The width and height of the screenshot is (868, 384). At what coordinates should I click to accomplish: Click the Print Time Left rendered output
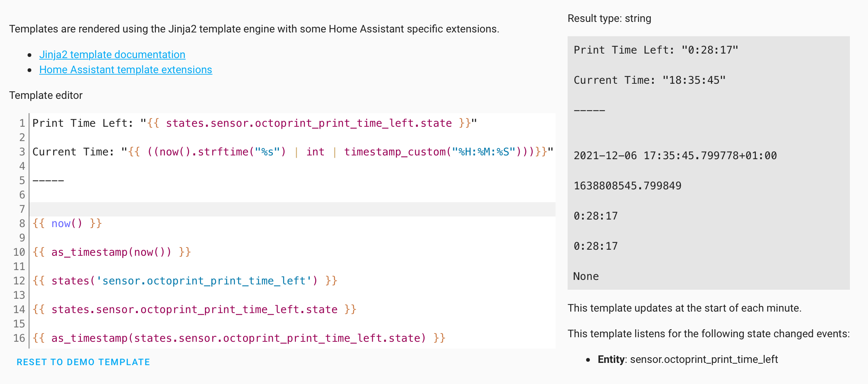tap(656, 49)
